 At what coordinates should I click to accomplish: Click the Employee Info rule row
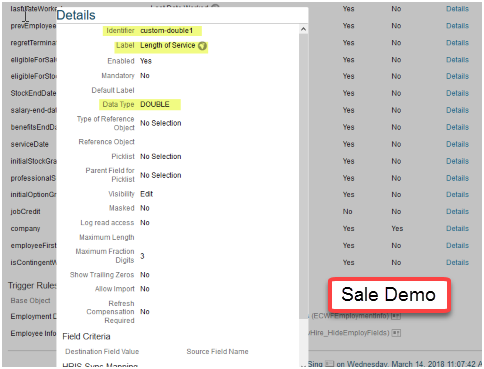pos(33,333)
